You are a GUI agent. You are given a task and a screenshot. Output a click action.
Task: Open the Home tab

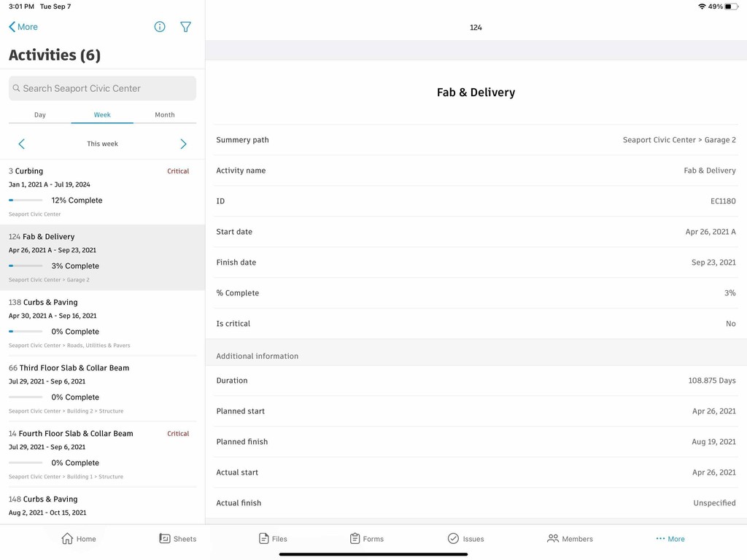(79, 539)
